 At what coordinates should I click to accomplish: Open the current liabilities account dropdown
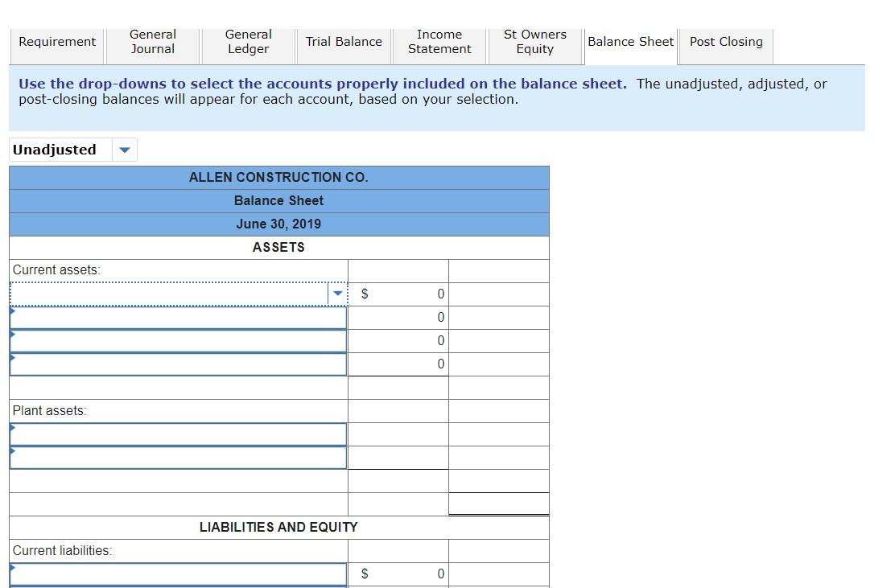click(177, 574)
